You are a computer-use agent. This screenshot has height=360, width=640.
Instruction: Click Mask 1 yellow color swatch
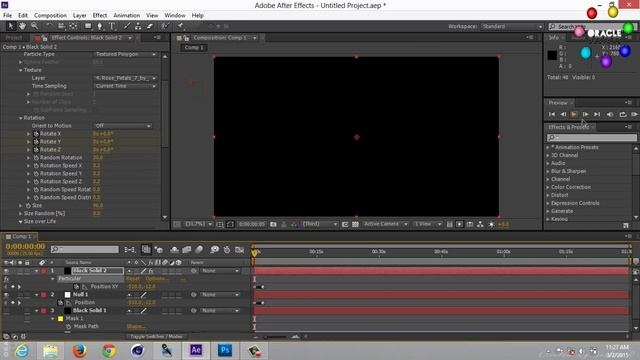[60, 319]
